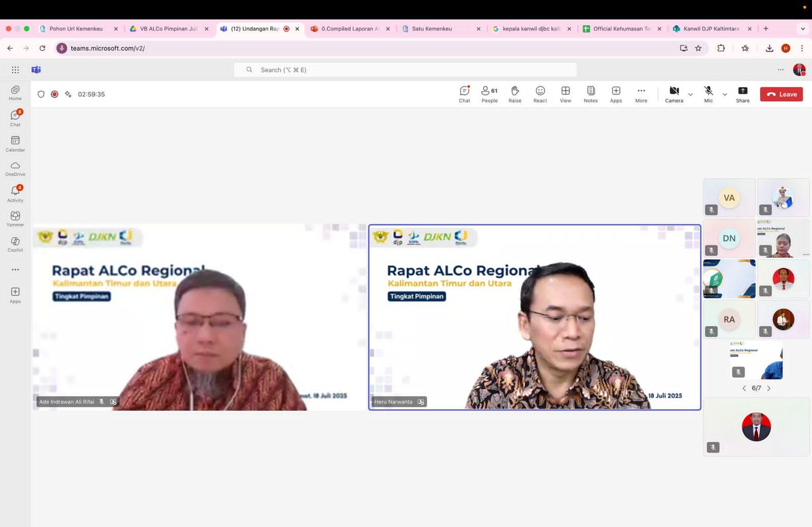812x527 pixels.
Task: Raise your hand in the meeting
Action: click(x=515, y=94)
